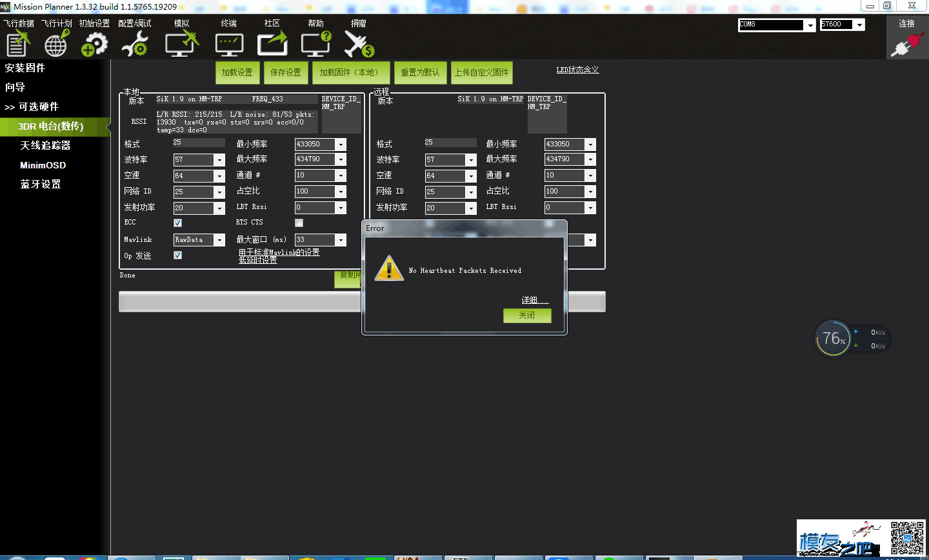Open the Initial Setup (初始设置) gear icon

95,43
